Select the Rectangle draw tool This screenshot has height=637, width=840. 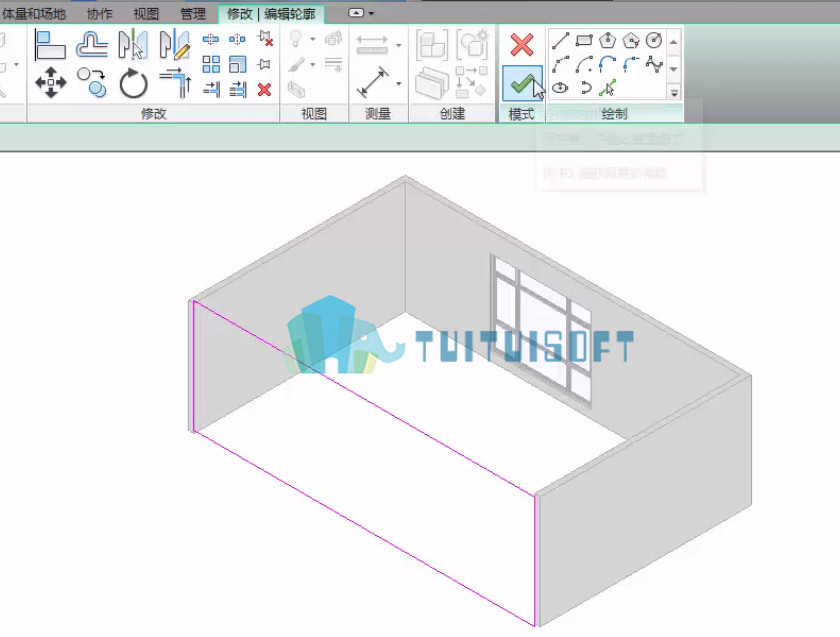(584, 41)
